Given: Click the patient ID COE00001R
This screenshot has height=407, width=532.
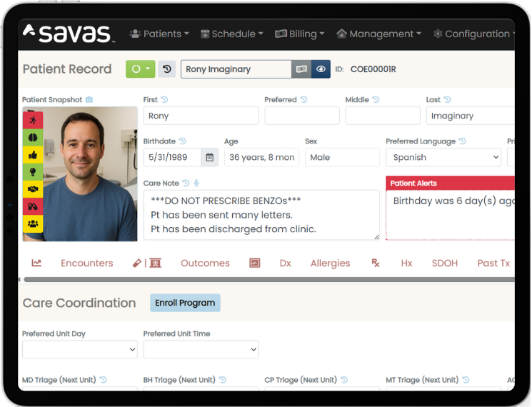Looking at the screenshot, I should point(373,69).
